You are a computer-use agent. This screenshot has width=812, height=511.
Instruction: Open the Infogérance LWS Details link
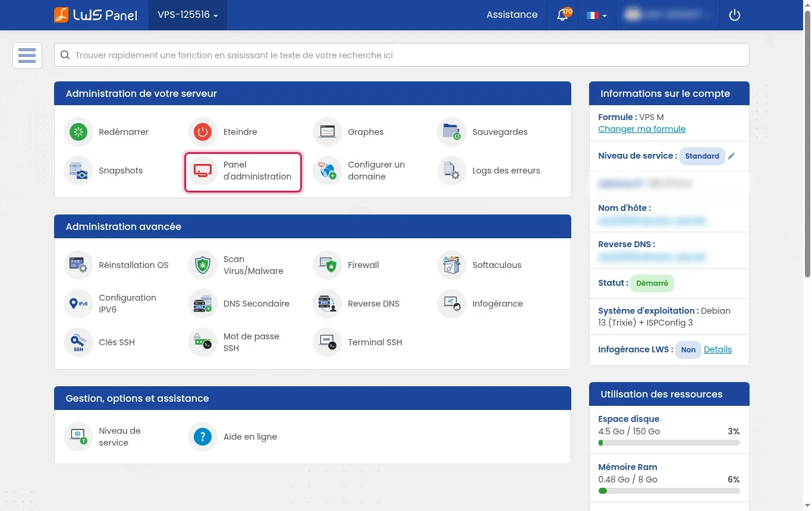pyautogui.click(x=717, y=349)
